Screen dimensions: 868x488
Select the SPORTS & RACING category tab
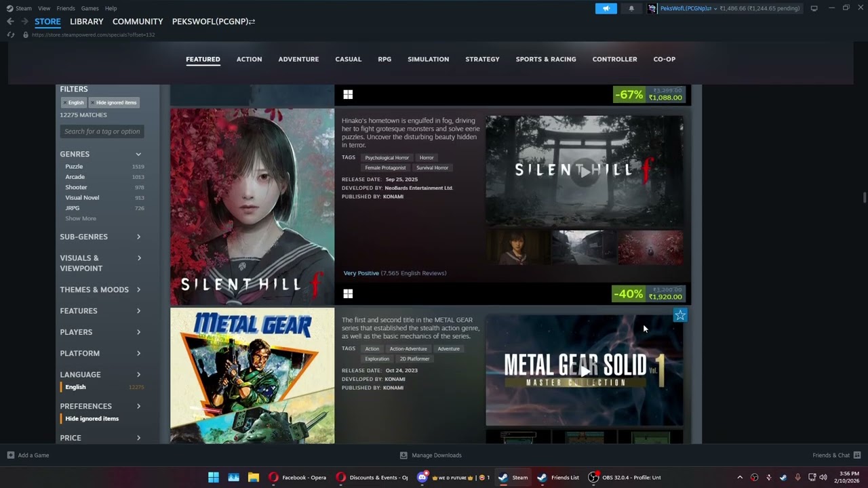(546, 59)
